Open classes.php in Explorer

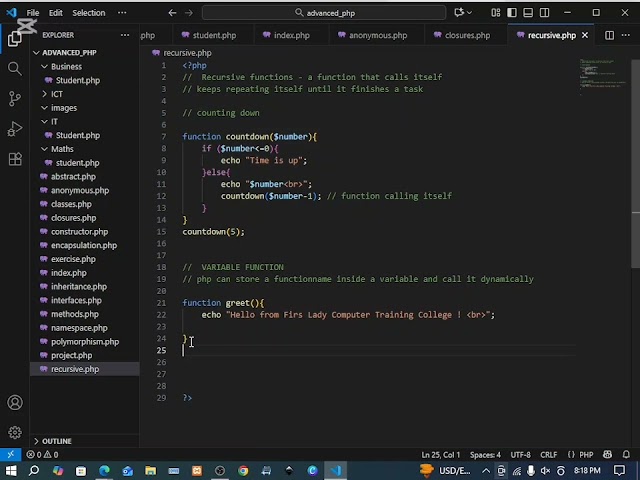click(x=85, y=204)
